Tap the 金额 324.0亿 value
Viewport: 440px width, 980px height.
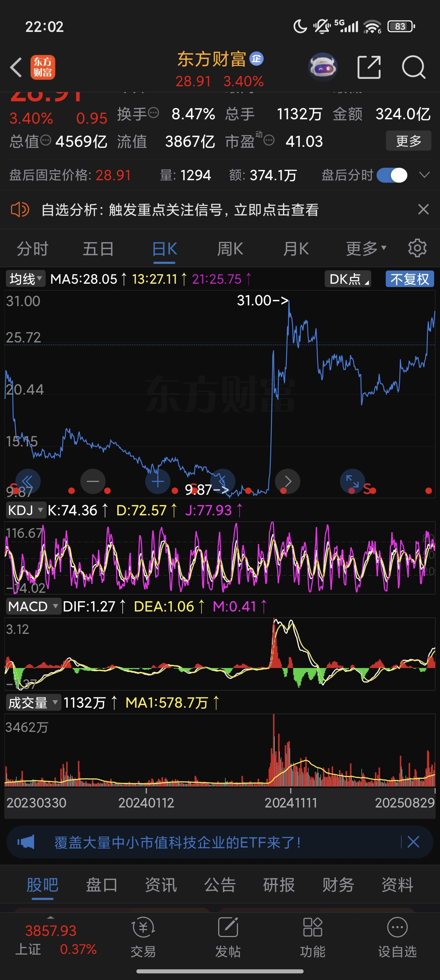tap(403, 114)
